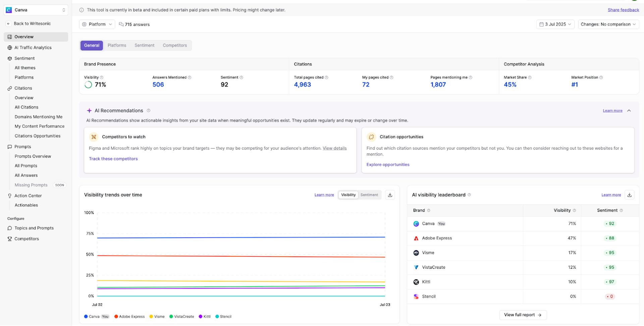Click the info icon beside Market Position
This screenshot has width=644, height=326.
601,77
